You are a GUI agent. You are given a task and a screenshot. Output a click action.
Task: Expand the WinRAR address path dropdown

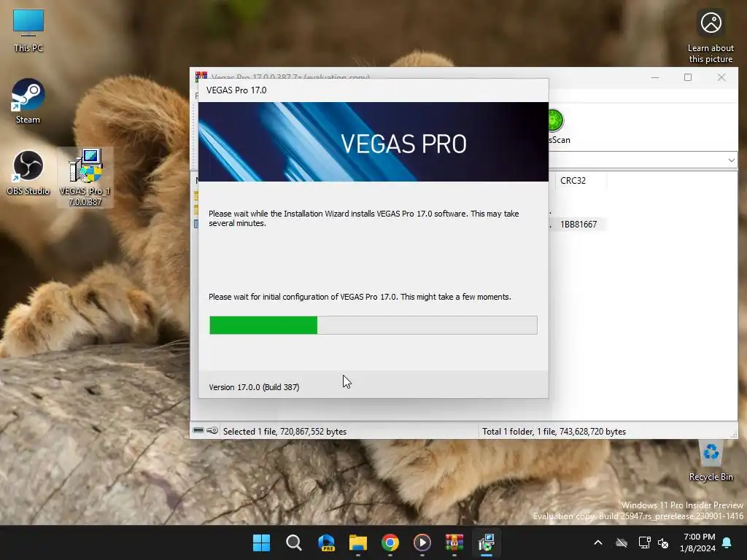731,160
